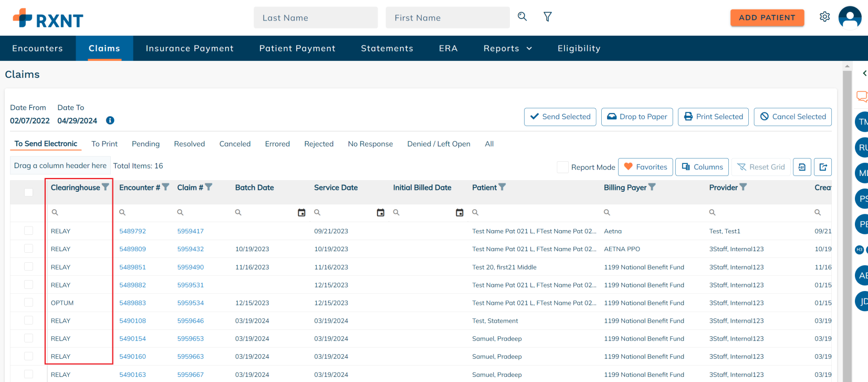This screenshot has height=382, width=868.
Task: Open the patient filter funnel icon
Action: (547, 17)
